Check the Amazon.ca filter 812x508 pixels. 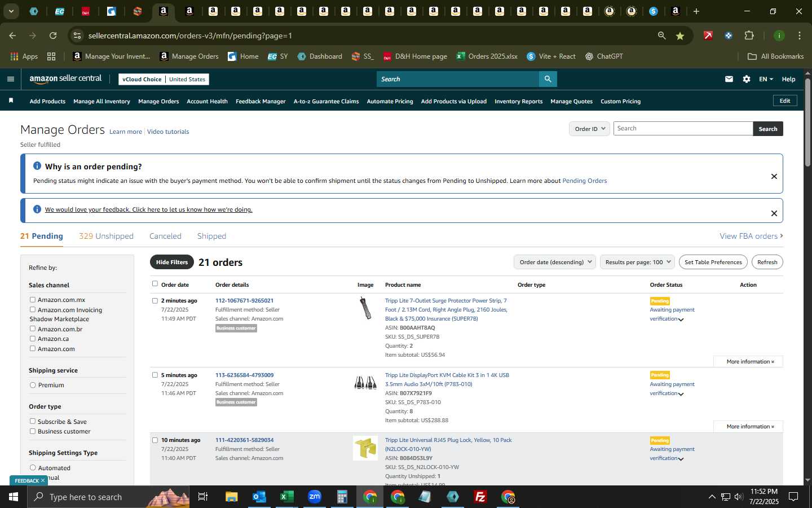click(x=33, y=339)
